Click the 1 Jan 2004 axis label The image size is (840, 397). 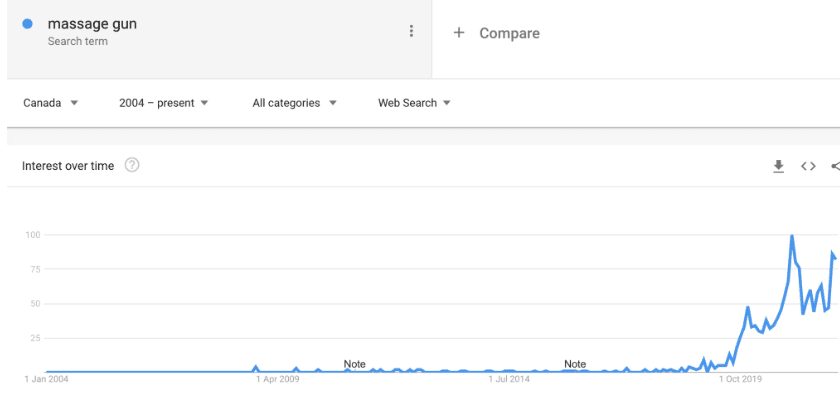[x=47, y=380]
